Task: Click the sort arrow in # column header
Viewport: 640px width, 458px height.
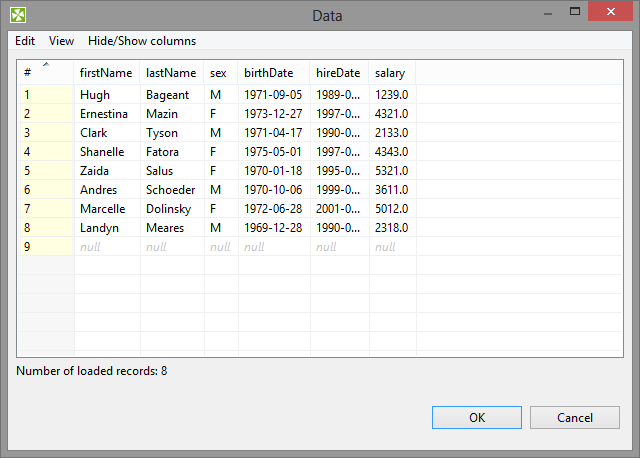Action: [x=46, y=65]
